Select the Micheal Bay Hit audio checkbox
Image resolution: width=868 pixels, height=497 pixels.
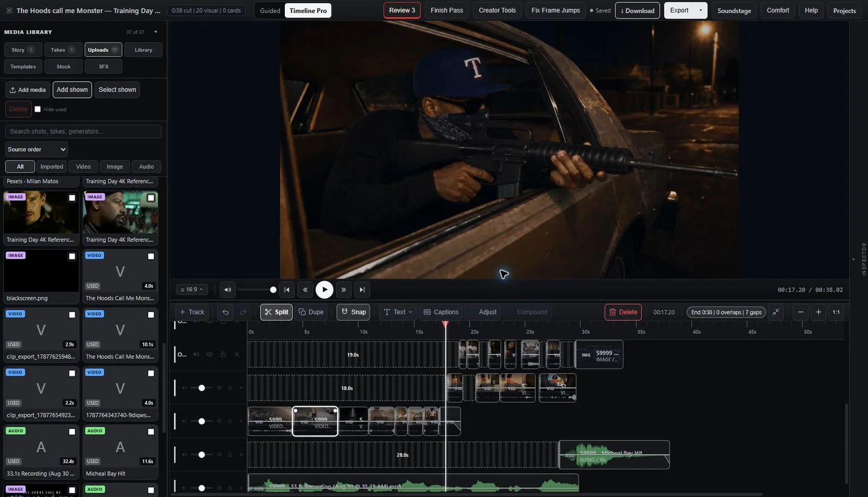(151, 432)
